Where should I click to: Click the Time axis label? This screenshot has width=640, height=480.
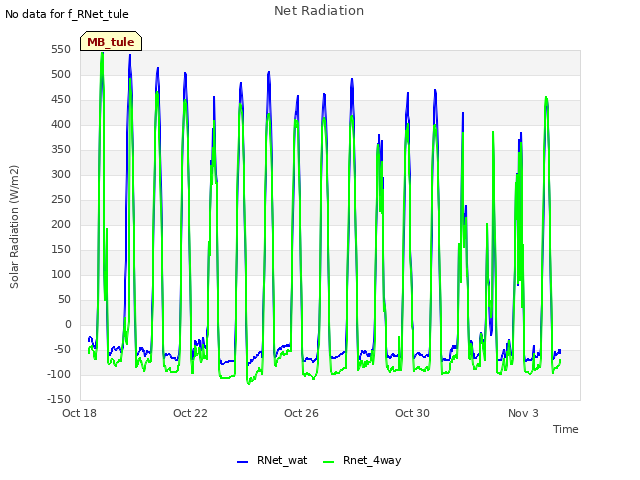click(565, 429)
